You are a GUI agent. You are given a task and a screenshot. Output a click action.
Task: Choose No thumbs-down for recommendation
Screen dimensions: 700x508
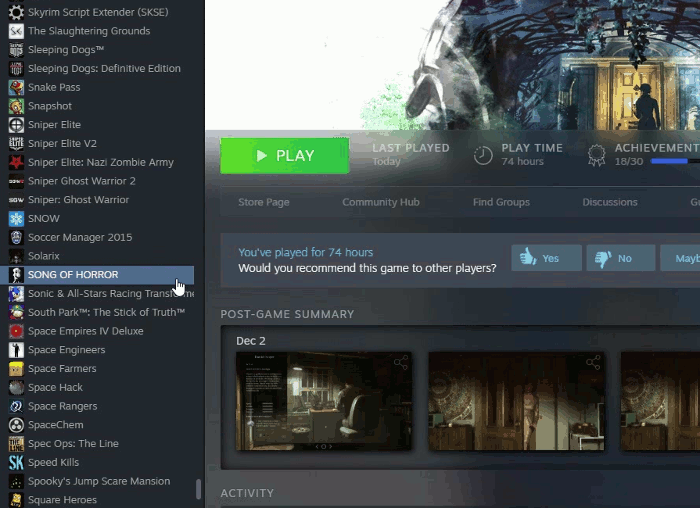[620, 258]
